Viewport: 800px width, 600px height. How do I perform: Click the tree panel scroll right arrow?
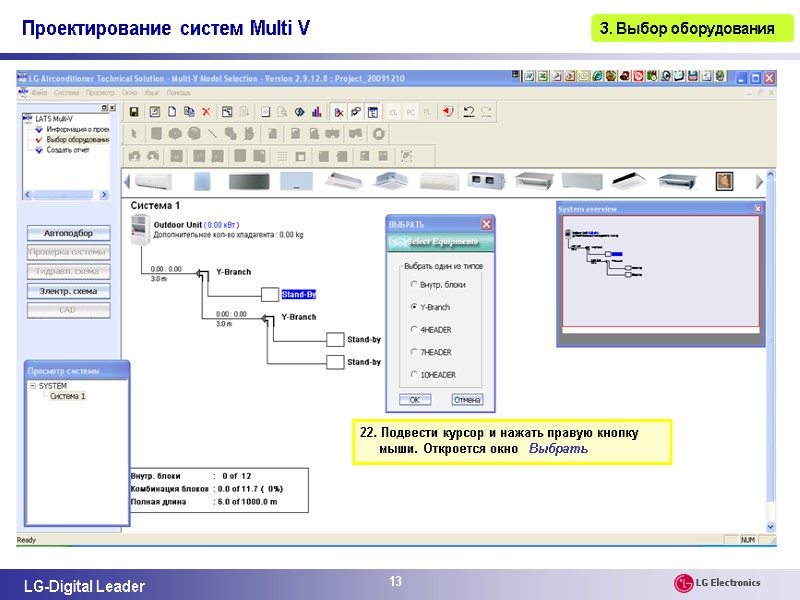pyautogui.click(x=104, y=194)
